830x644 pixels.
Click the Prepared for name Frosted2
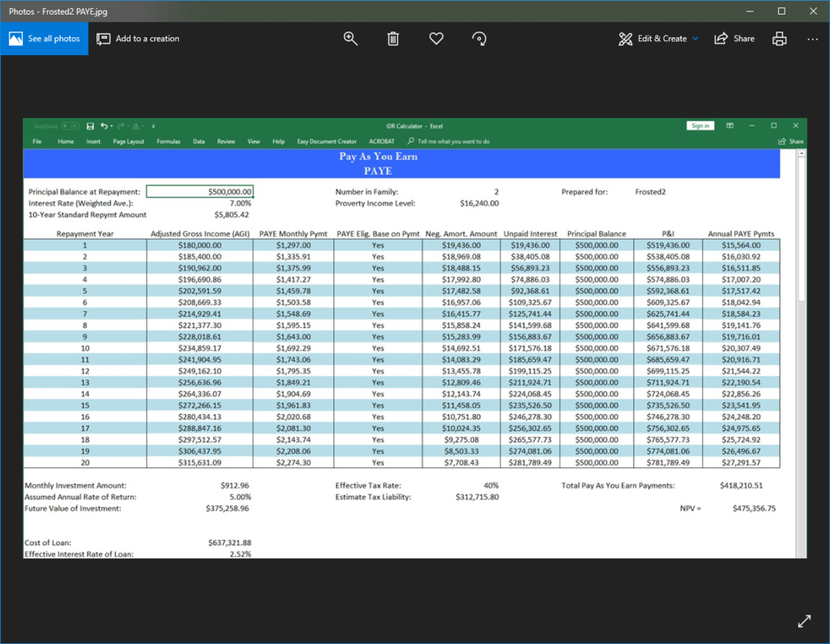650,191
